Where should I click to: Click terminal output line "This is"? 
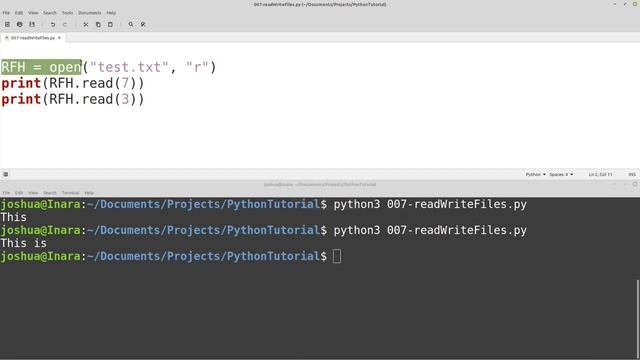click(24, 243)
